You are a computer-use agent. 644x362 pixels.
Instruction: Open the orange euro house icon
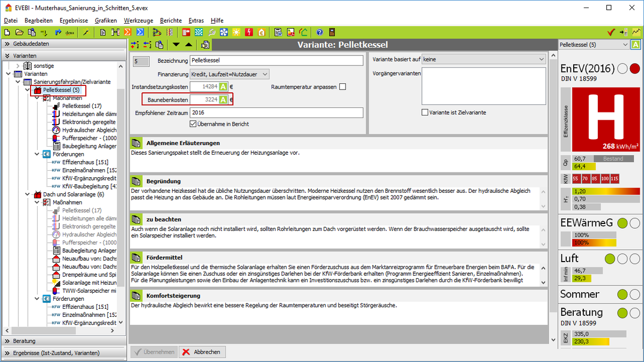261,32
